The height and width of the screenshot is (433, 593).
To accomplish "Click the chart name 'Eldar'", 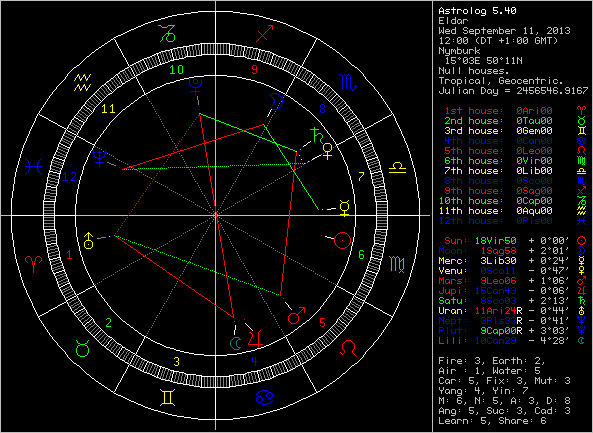I will pos(453,20).
